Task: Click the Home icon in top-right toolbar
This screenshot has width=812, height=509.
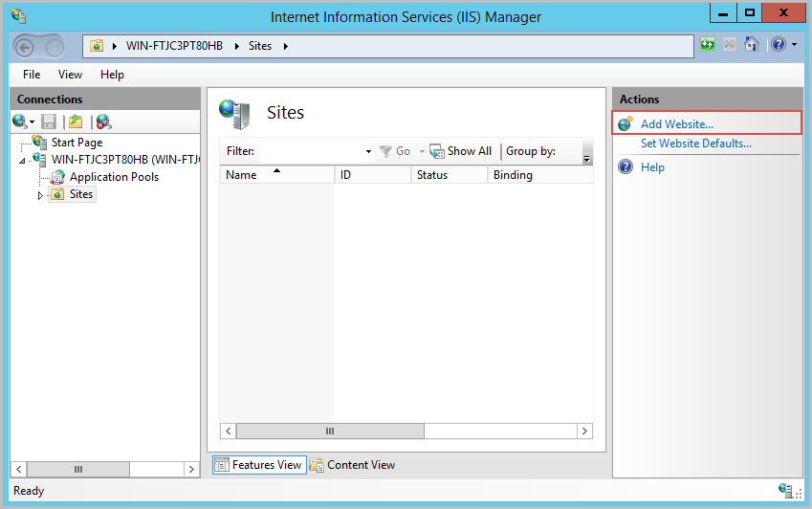Action: coord(752,45)
